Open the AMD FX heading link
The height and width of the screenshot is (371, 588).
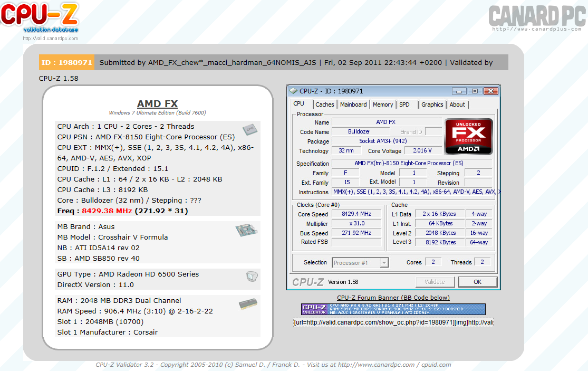click(x=158, y=104)
